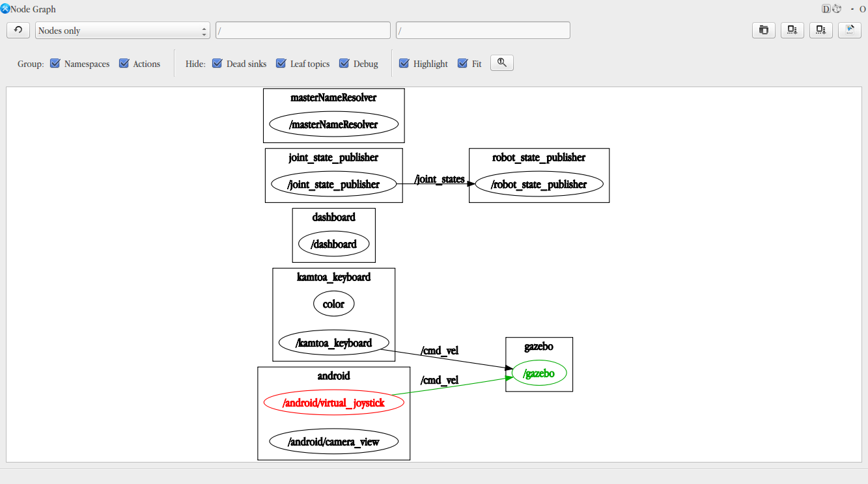Image resolution: width=868 pixels, height=484 pixels.
Task: Select the /android/virtual_joystick node
Action: [333, 403]
